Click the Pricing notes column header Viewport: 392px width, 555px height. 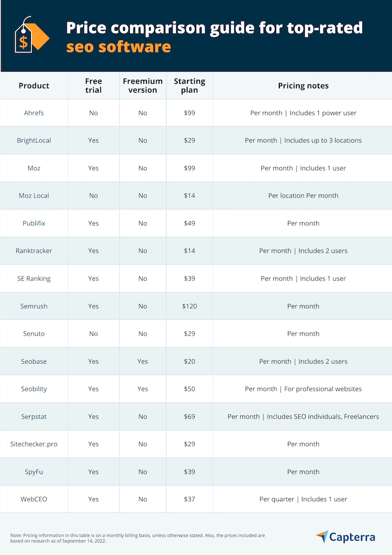pos(303,86)
